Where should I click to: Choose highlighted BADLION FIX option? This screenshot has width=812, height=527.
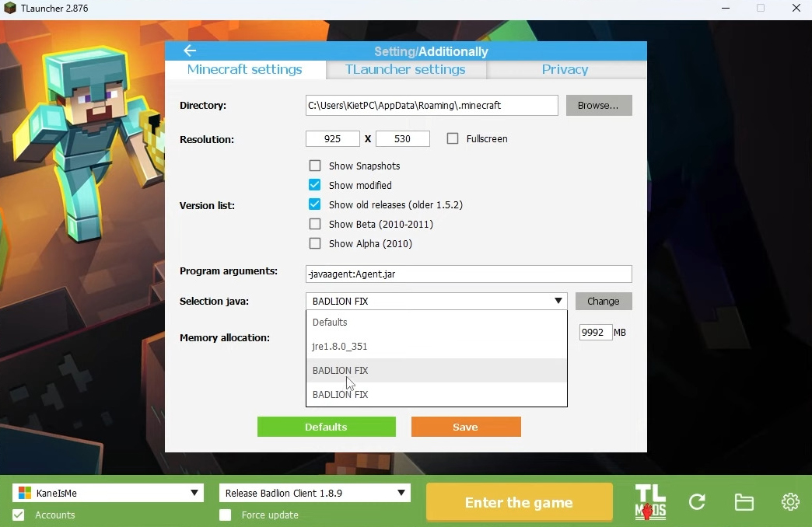tap(436, 370)
